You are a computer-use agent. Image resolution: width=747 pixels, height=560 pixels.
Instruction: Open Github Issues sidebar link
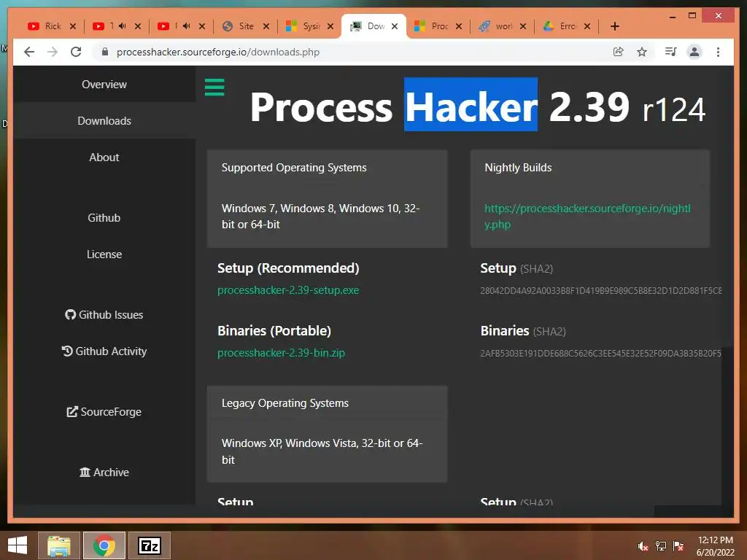104,315
